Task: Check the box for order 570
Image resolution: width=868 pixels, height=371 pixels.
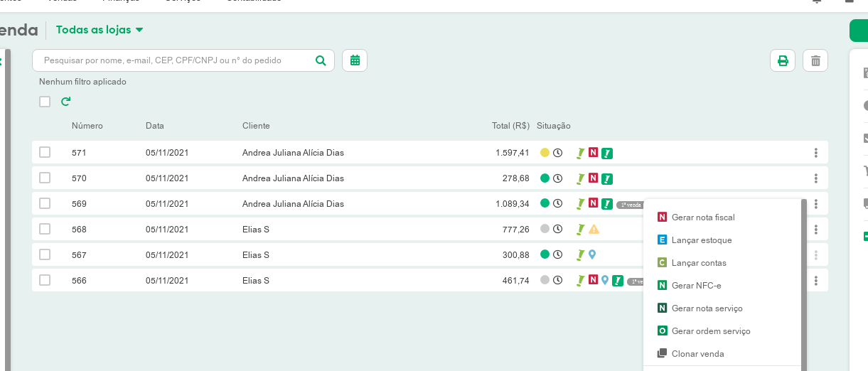Action: click(x=45, y=178)
